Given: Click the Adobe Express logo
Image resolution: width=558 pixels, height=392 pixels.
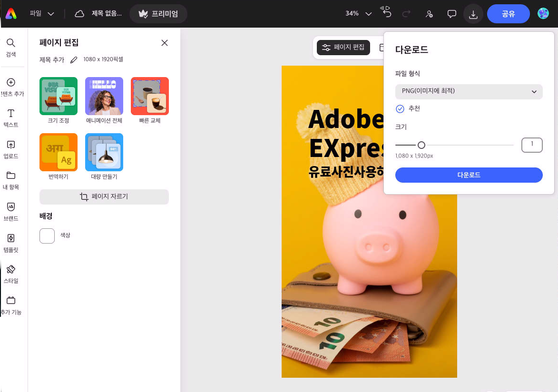Looking at the screenshot, I should click(11, 13).
